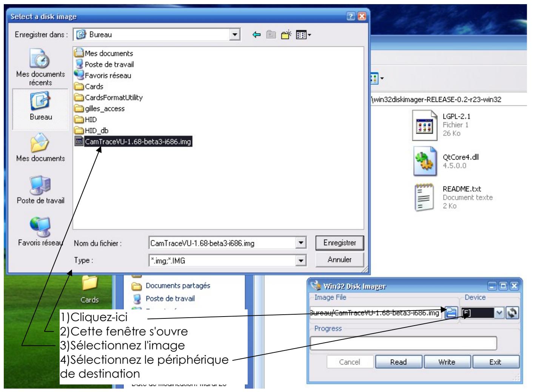Select Mes documents in the file list

click(104, 54)
